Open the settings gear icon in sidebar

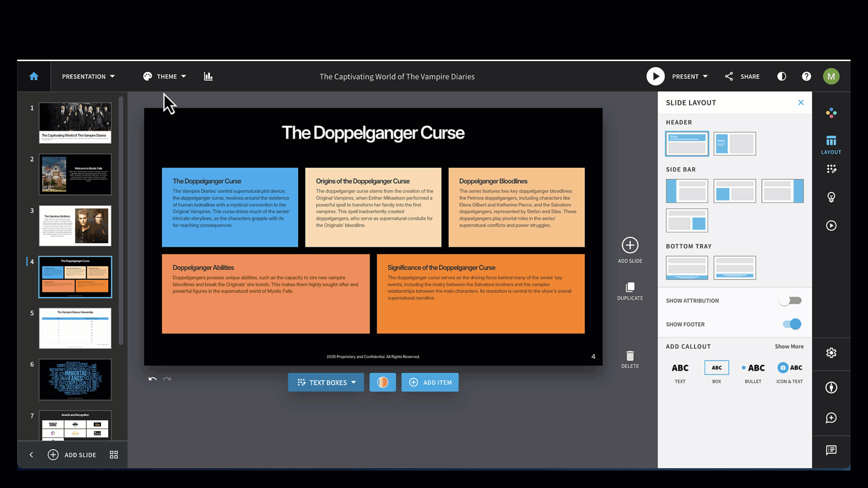(831, 353)
